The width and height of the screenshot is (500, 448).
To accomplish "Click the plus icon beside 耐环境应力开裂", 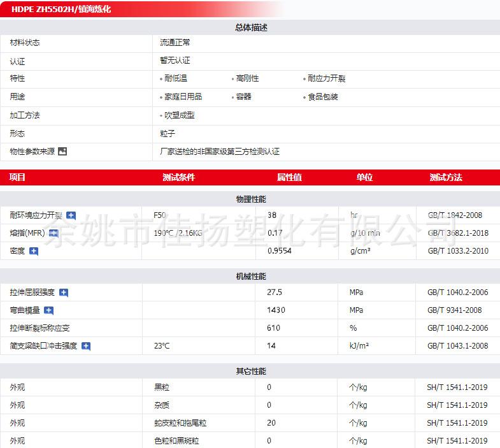I will point(71,215).
